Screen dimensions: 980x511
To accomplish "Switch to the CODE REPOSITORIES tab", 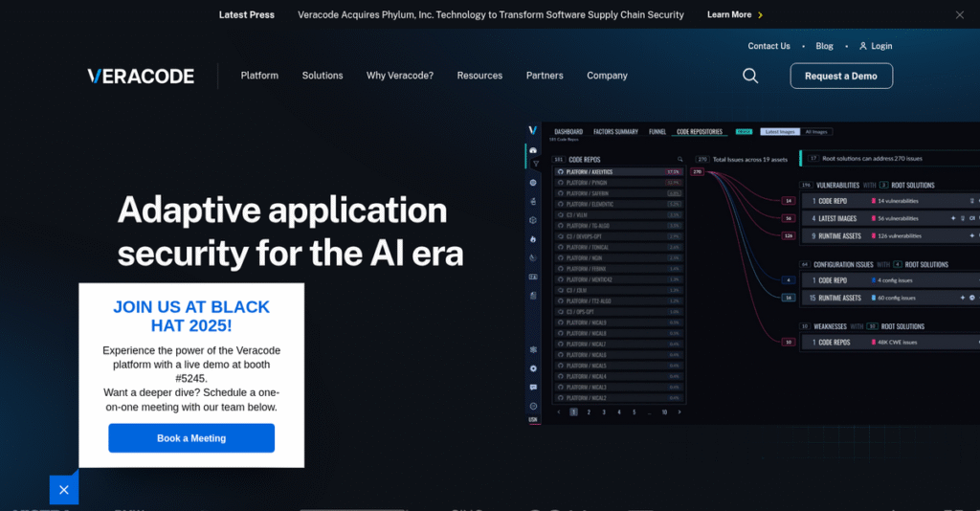I will pyautogui.click(x=700, y=132).
